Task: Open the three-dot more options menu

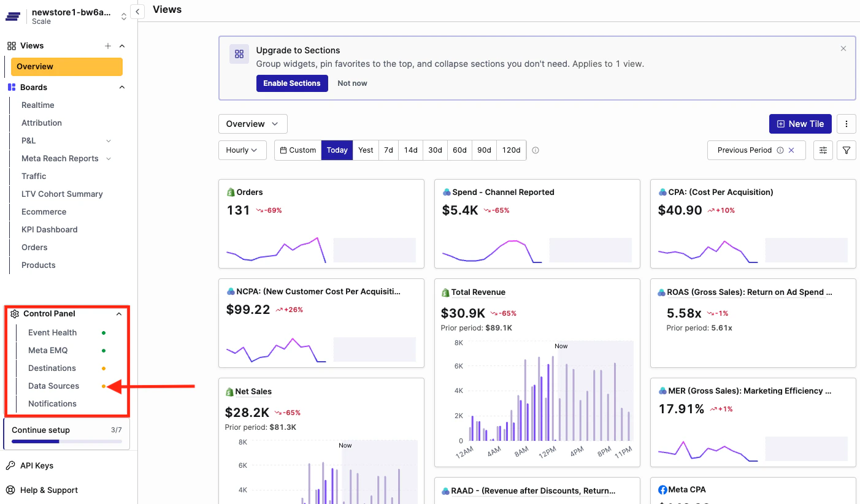Action: point(847,124)
